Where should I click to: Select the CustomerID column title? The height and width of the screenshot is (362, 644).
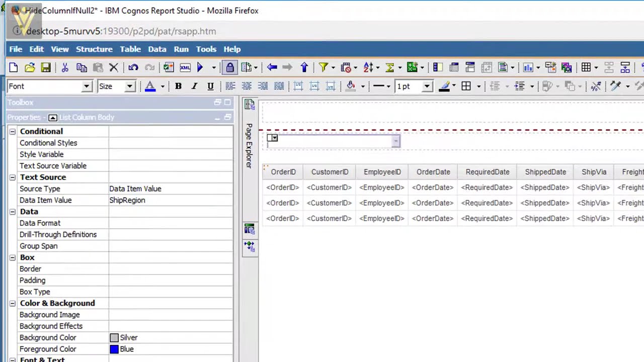click(x=330, y=172)
